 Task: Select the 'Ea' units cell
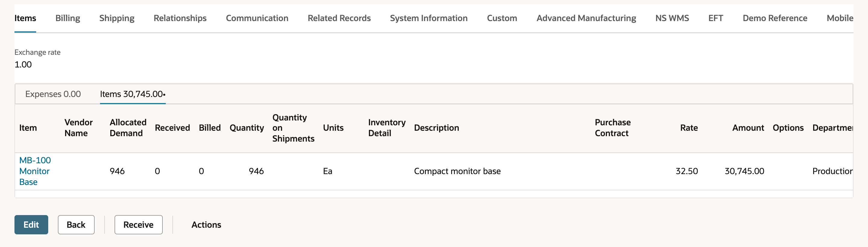click(328, 171)
